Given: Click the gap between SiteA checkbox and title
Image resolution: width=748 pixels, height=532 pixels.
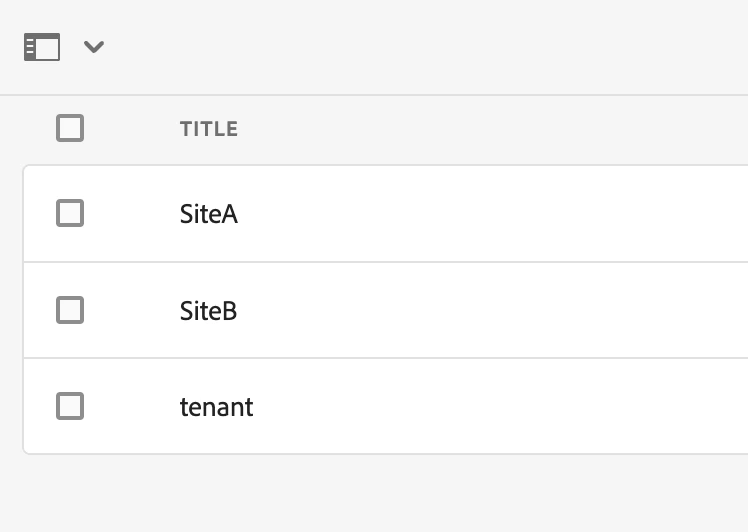Looking at the screenshot, I should click(x=130, y=214).
